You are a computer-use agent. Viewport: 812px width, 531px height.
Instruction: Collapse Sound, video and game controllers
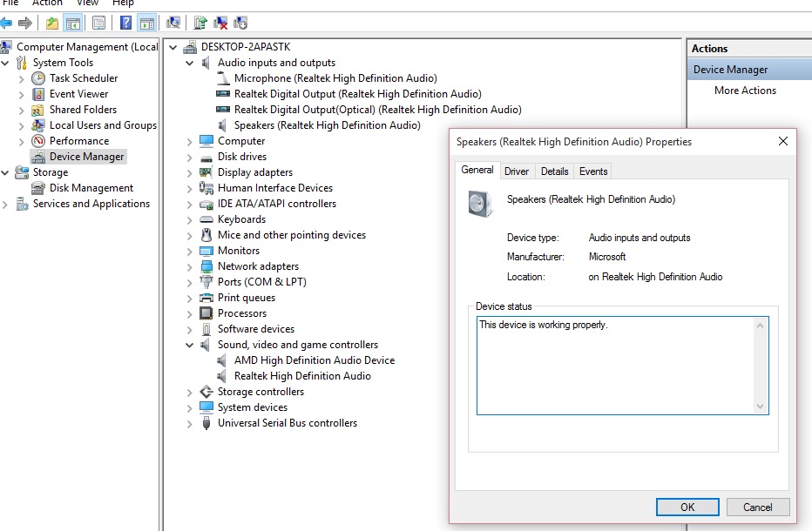point(190,345)
